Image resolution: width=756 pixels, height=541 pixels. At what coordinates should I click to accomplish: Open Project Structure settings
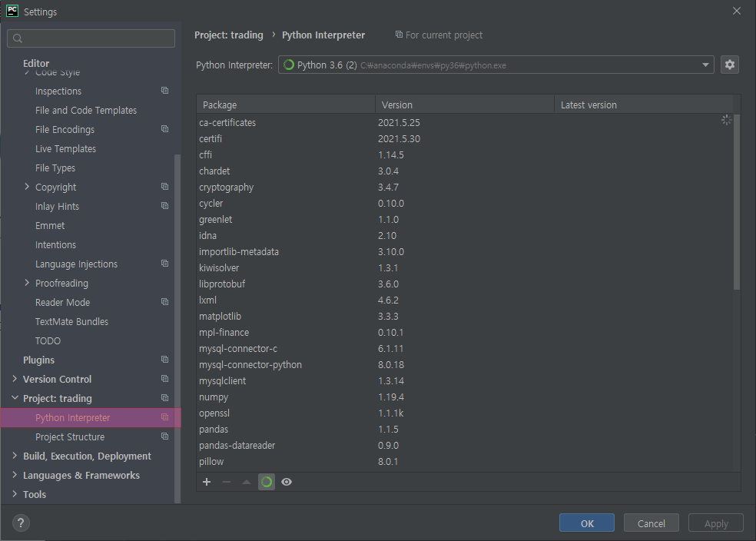click(70, 436)
